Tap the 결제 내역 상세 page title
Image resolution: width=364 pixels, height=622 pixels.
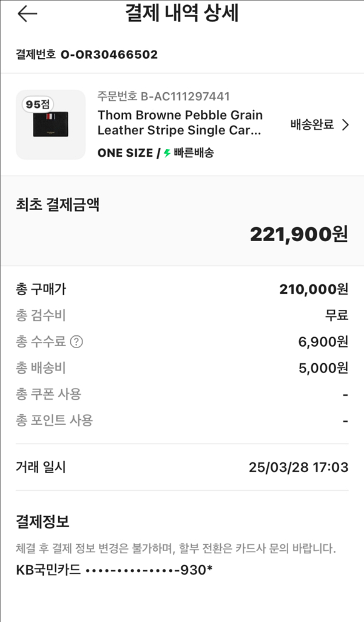[181, 14]
